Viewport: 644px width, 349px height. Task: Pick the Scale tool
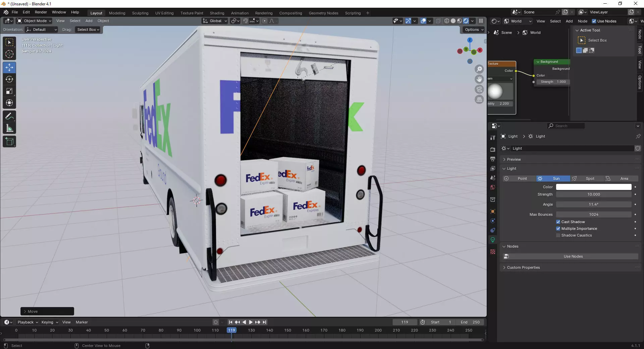pyautogui.click(x=9, y=91)
